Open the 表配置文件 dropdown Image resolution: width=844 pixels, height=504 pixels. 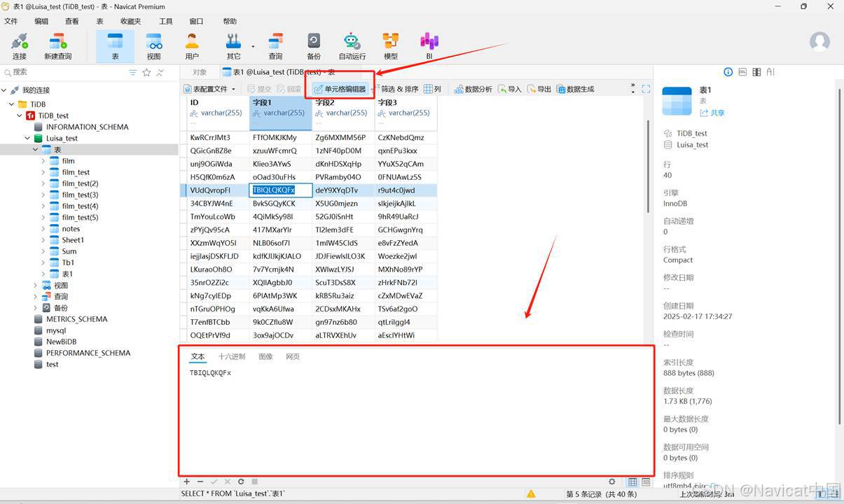[209, 89]
